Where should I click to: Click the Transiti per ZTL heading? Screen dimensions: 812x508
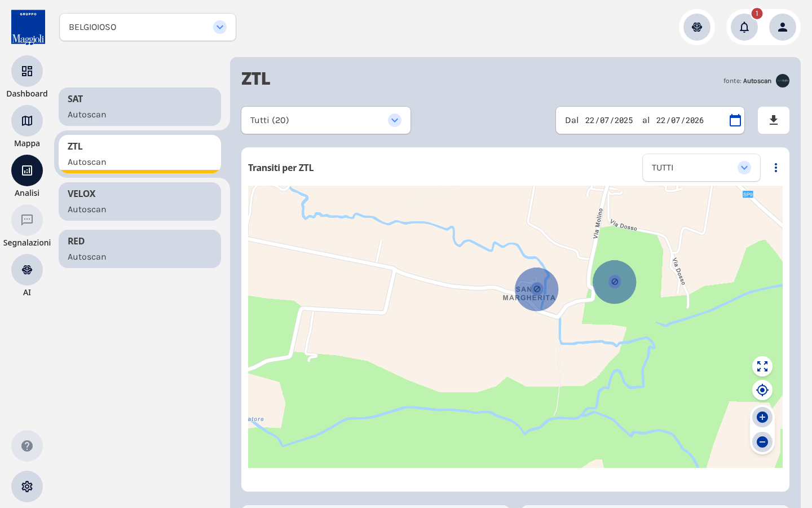[x=281, y=168]
